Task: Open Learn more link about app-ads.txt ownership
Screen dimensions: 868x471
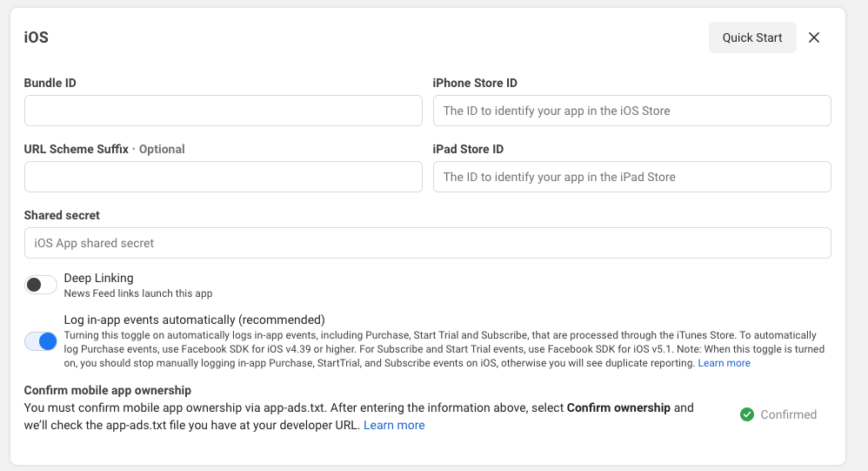Action: (394, 426)
